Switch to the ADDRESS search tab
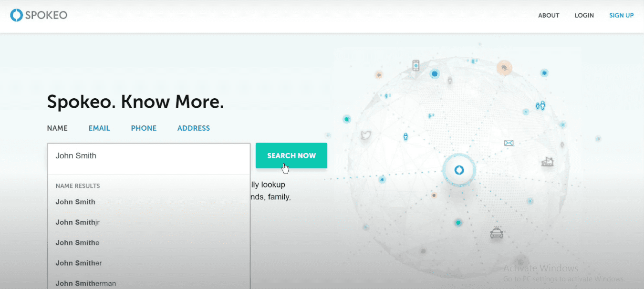Viewport: 644px width, 289px height. coord(193,128)
